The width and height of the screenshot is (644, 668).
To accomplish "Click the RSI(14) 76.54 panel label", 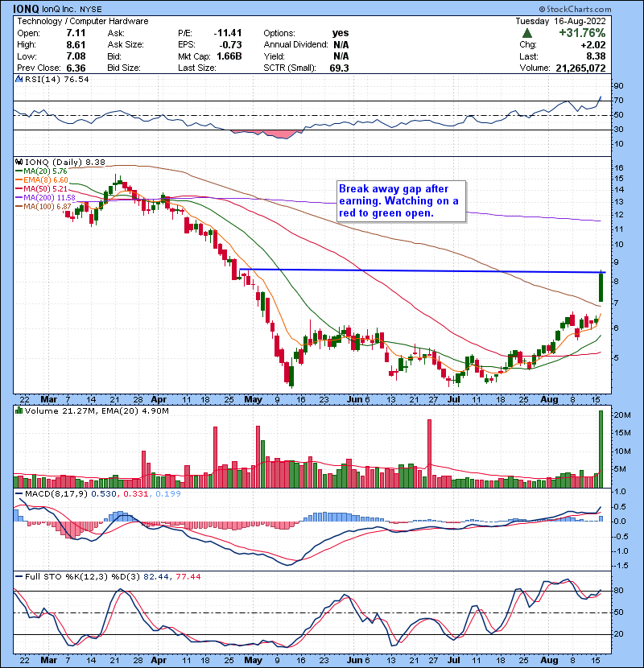I will [x=56, y=79].
